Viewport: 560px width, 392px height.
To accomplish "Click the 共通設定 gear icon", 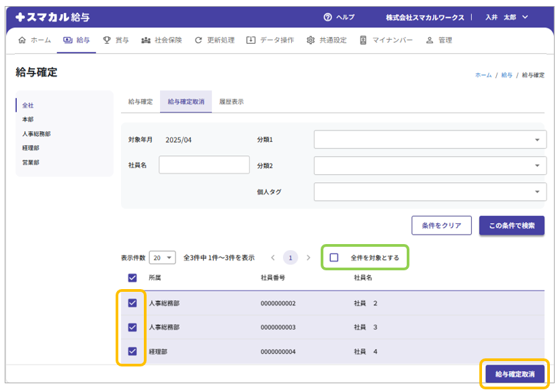I will (311, 40).
